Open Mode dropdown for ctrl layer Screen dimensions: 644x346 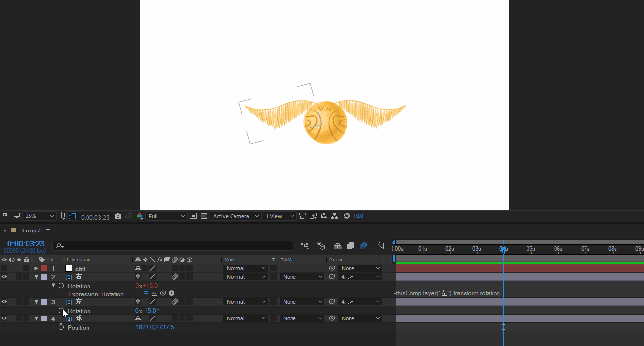(x=245, y=268)
